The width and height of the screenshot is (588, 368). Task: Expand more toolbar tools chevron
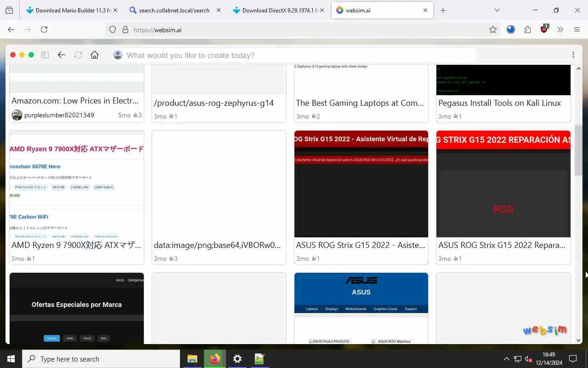(x=560, y=29)
